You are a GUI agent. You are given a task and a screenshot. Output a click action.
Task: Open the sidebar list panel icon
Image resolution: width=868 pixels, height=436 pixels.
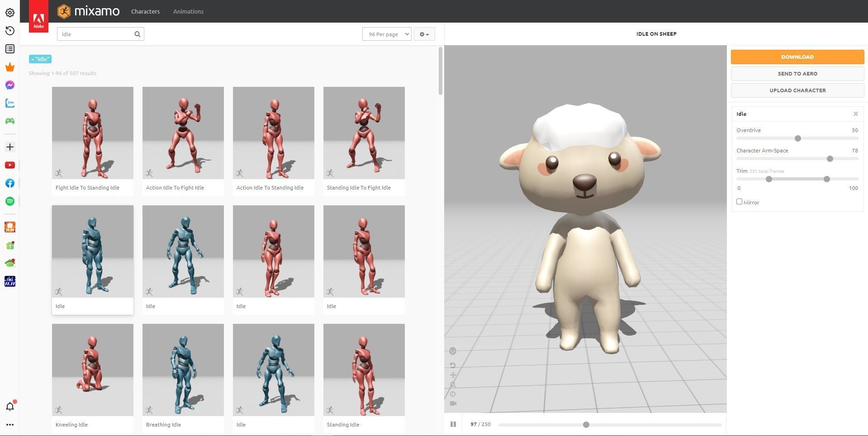click(10, 49)
